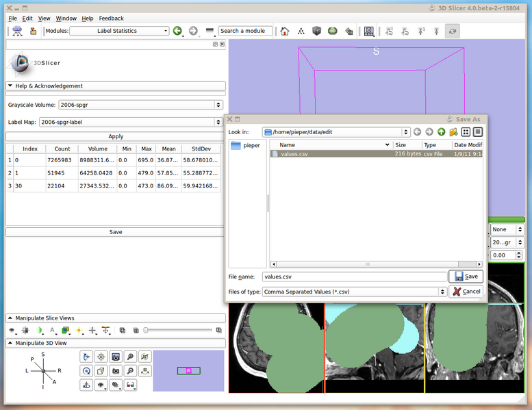Switch to detail view in file dialog
The height and width of the screenshot is (410, 532).
tap(478, 132)
